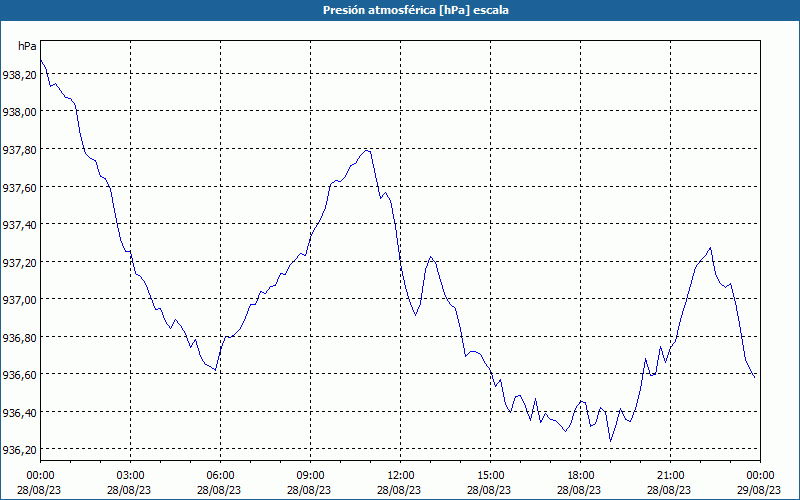The width and height of the screenshot is (800, 500).
Task: Click the 936,60 y-axis value
Action: click(x=19, y=376)
